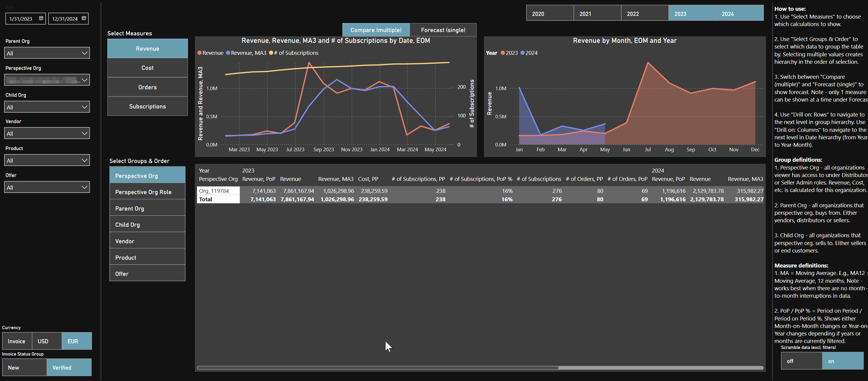This screenshot has width=868, height=381.
Task: Open the Vendor filter dropdown
Action: click(x=84, y=134)
